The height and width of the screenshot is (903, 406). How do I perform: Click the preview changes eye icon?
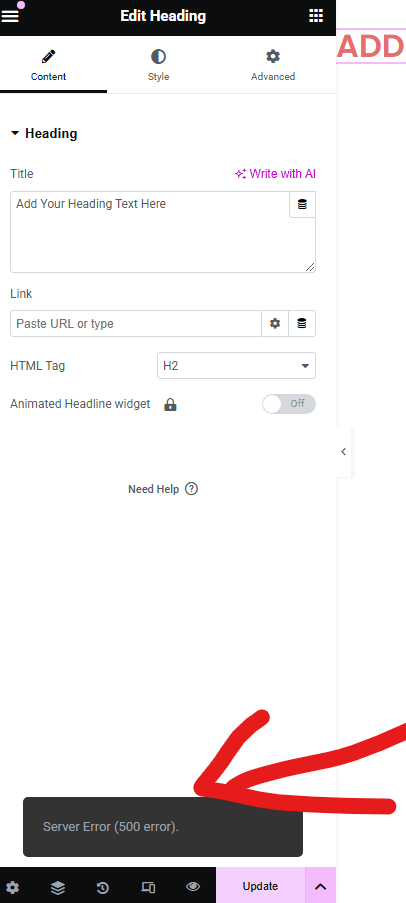193,886
